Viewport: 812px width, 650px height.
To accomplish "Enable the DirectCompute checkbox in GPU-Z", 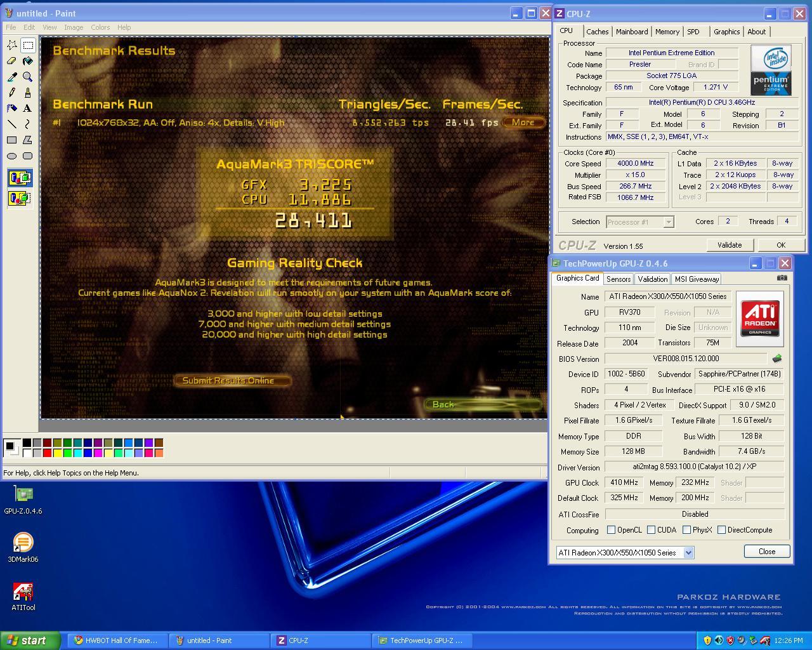I will point(721,530).
